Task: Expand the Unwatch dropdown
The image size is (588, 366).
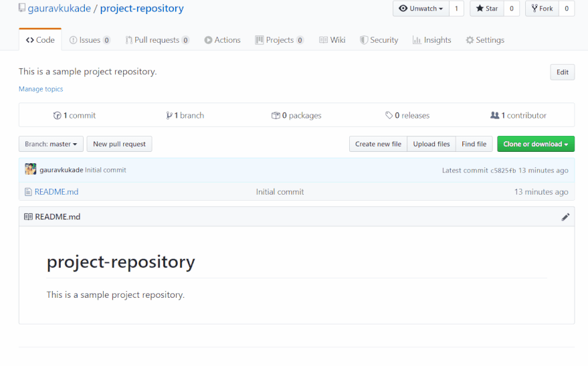Action: coord(421,8)
